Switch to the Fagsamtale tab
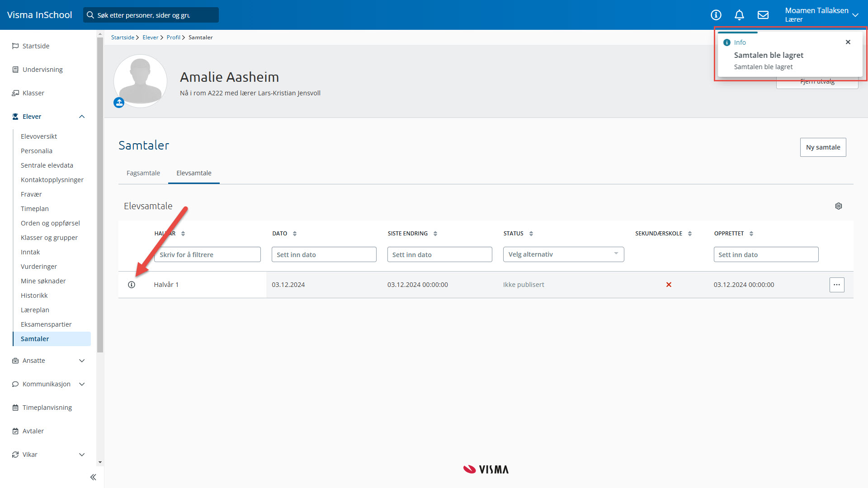The height and width of the screenshot is (488, 868). tap(143, 173)
